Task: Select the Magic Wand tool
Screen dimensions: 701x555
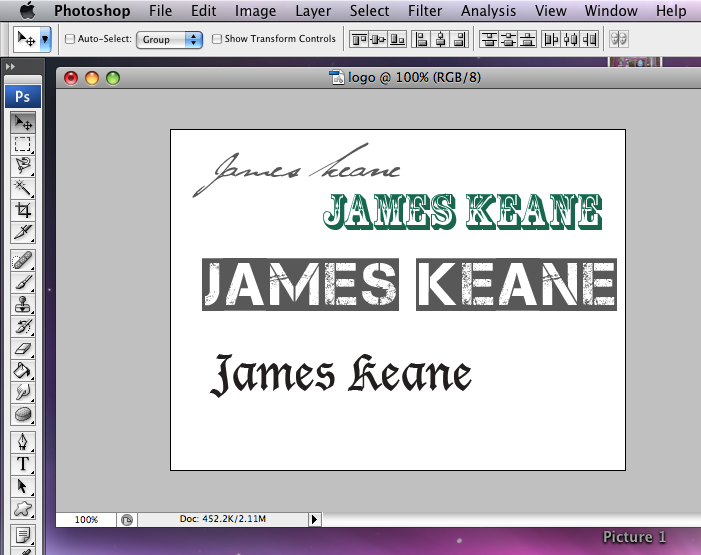Action: 23,188
